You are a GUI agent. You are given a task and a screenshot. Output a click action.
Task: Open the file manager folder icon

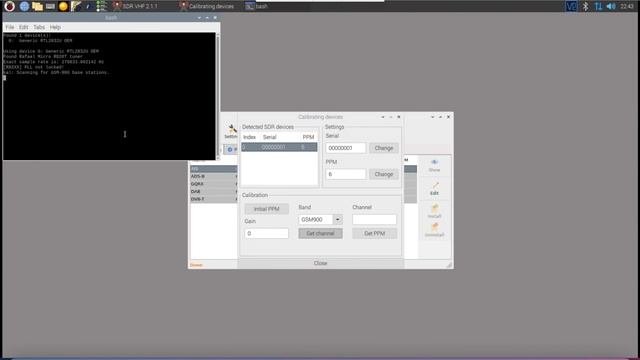pyautogui.click(x=38, y=6)
